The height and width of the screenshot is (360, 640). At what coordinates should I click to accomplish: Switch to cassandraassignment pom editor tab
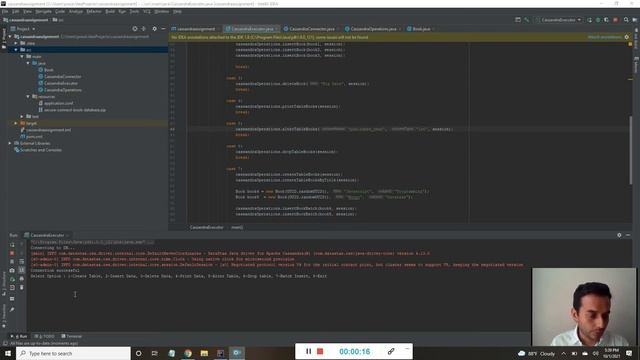tap(196, 29)
